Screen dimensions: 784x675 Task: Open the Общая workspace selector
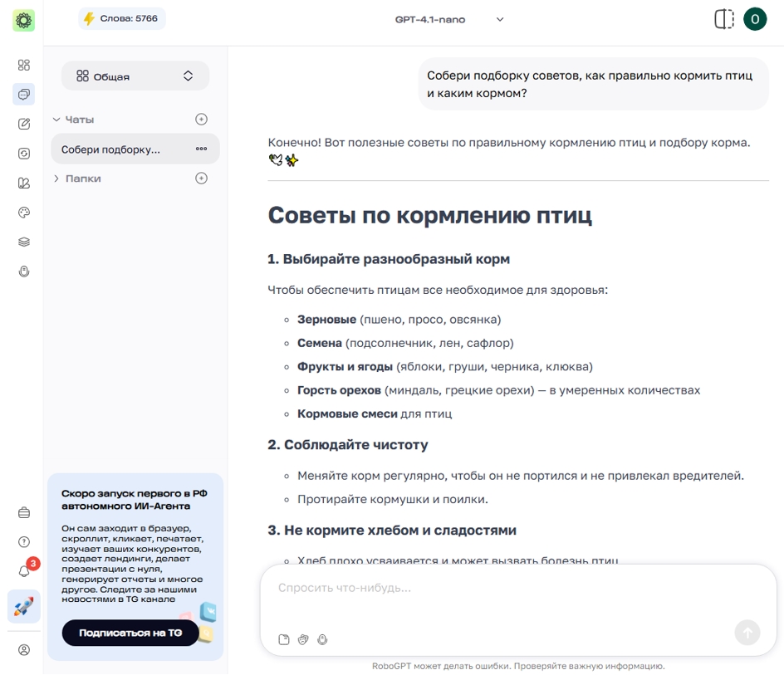click(135, 76)
